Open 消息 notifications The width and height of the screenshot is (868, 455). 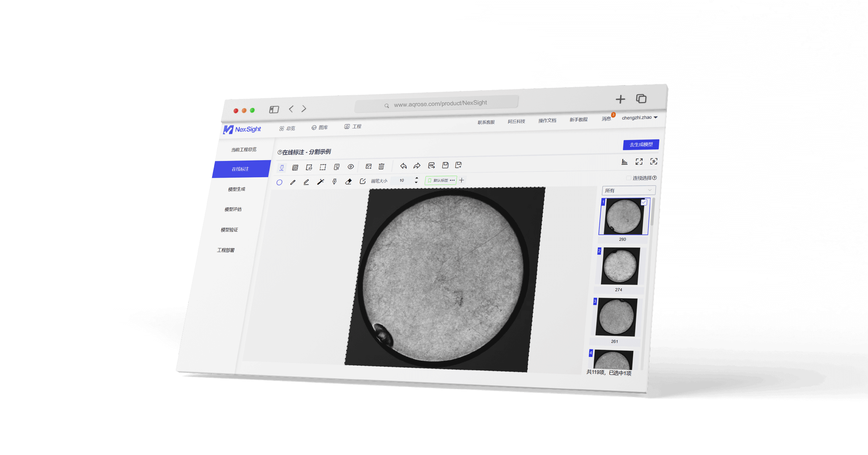click(x=607, y=118)
